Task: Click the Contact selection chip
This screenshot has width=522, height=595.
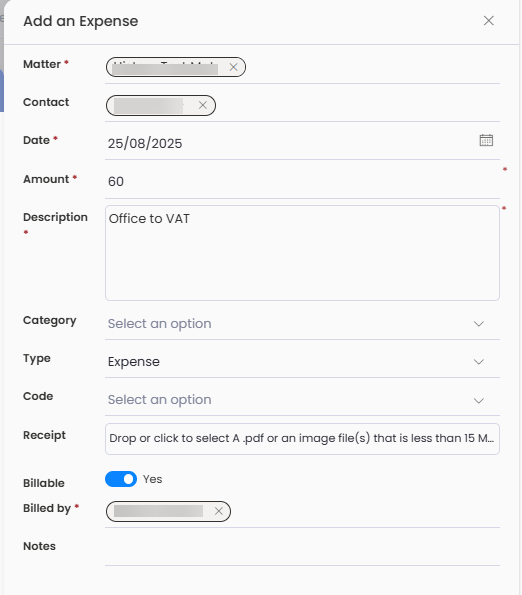Action: coord(161,105)
